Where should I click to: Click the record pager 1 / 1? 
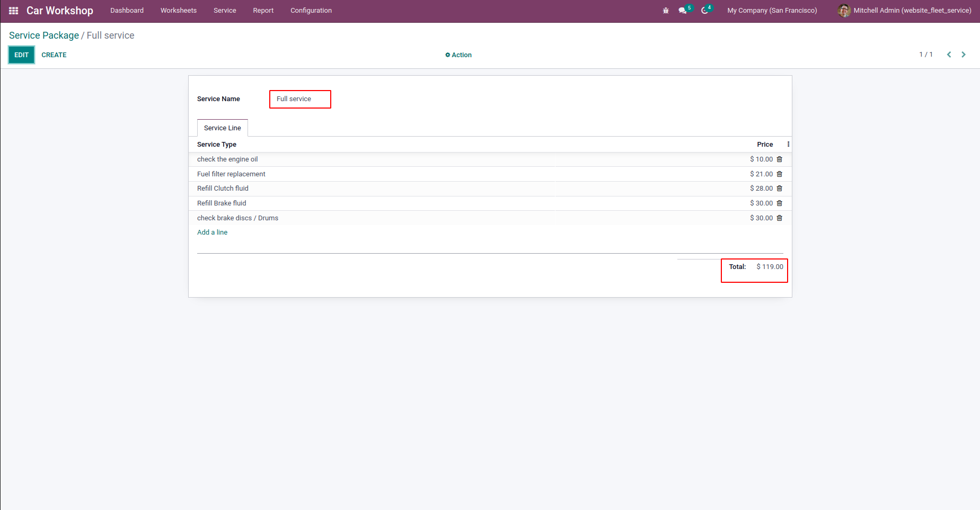[926, 55]
